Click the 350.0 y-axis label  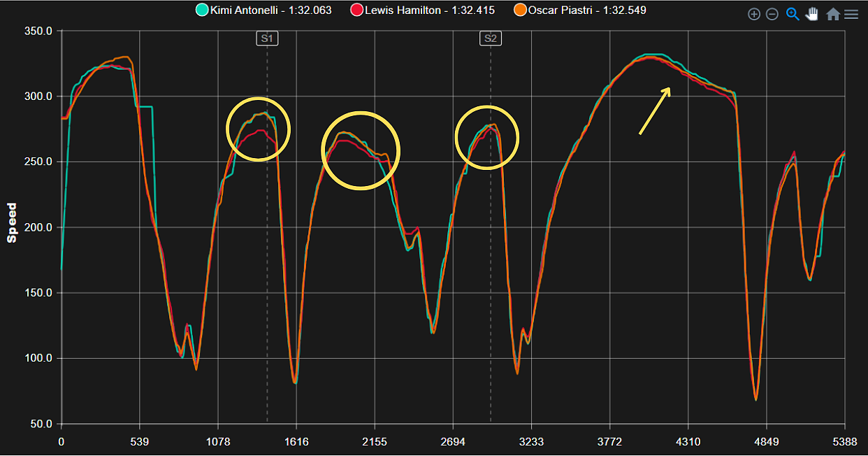(x=39, y=31)
